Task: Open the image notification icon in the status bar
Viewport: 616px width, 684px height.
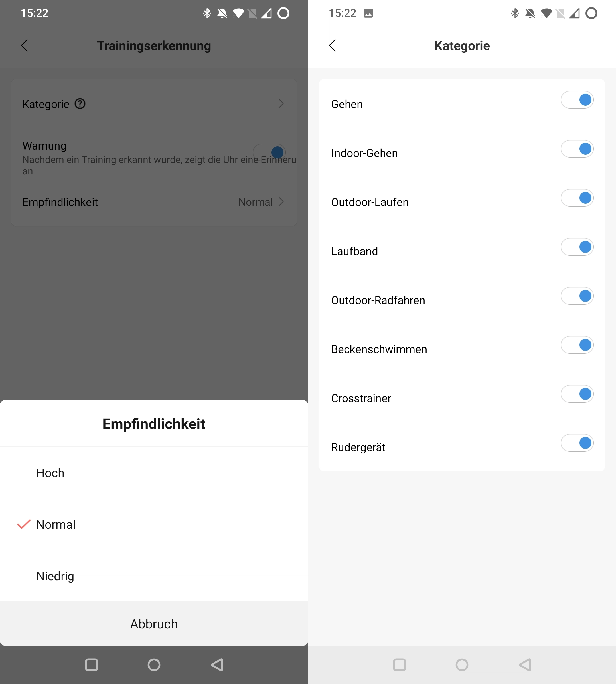Action: [x=368, y=13]
